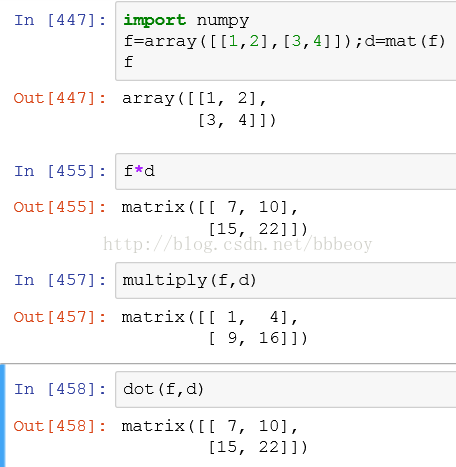Click the Out[457]: prompt label
456x467 pixels.
click(60, 317)
